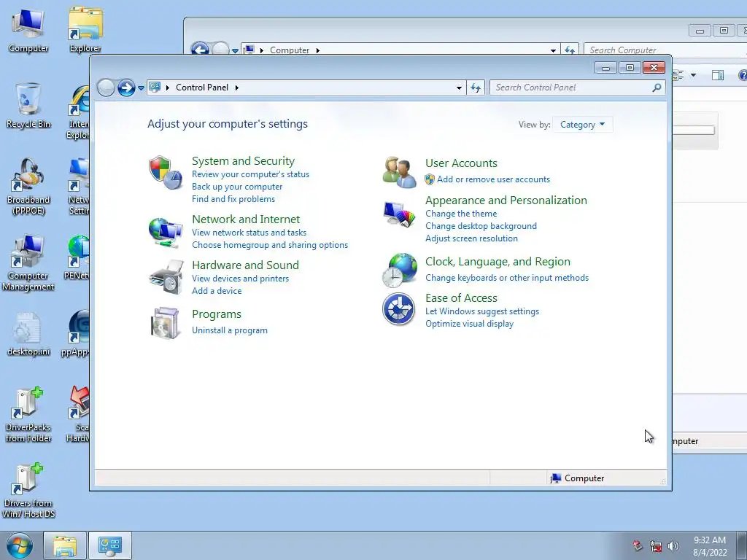This screenshot has width=747, height=560.
Task: Open the views dropdown arrow in Computer window
Action: click(x=693, y=75)
